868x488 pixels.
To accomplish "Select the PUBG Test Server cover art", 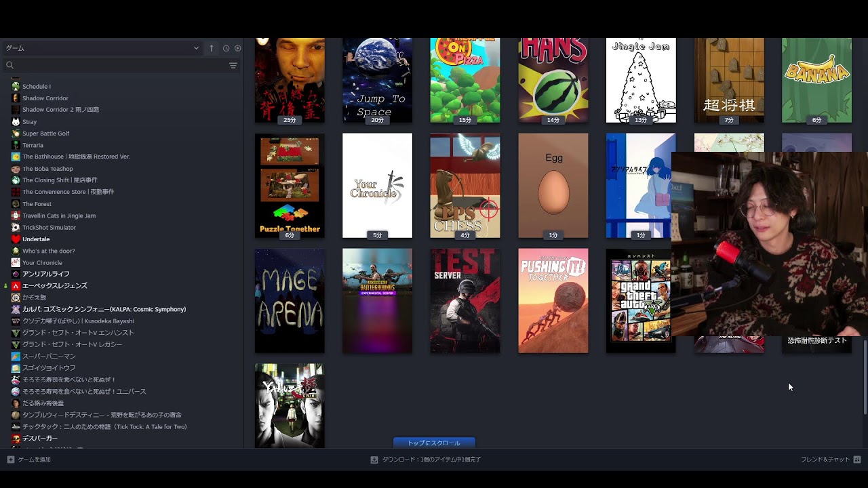I will point(465,301).
